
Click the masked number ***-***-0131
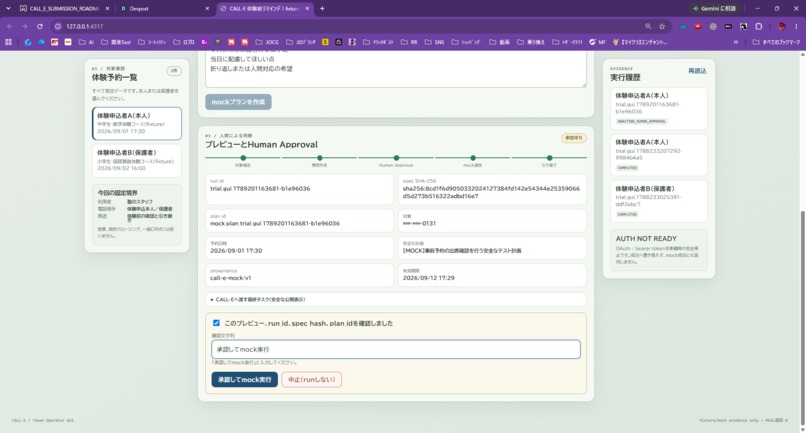(419, 223)
